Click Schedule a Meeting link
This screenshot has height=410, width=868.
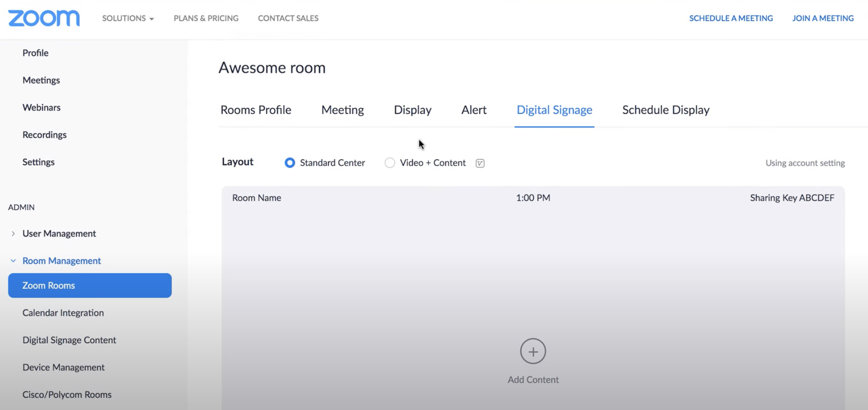[731, 18]
